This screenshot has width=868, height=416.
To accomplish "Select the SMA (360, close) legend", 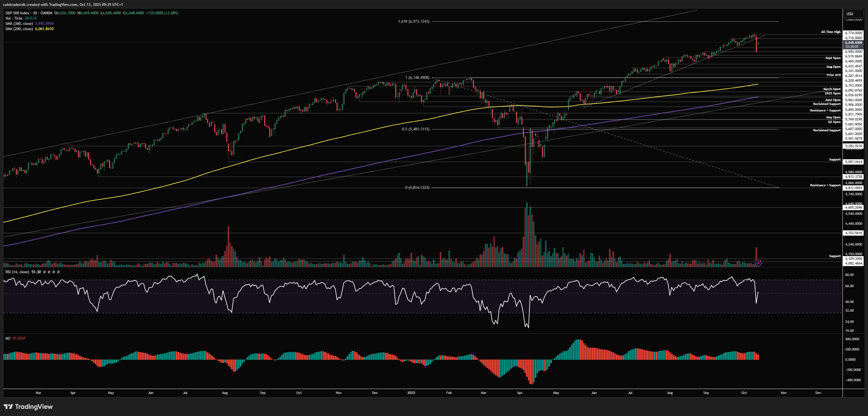I will 19,24.
